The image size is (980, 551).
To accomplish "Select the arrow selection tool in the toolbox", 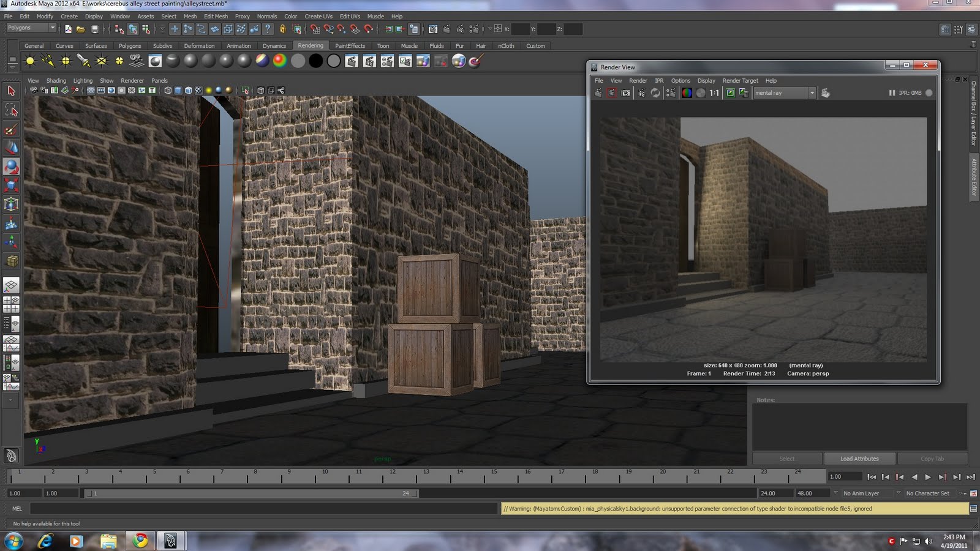I will tap(11, 91).
